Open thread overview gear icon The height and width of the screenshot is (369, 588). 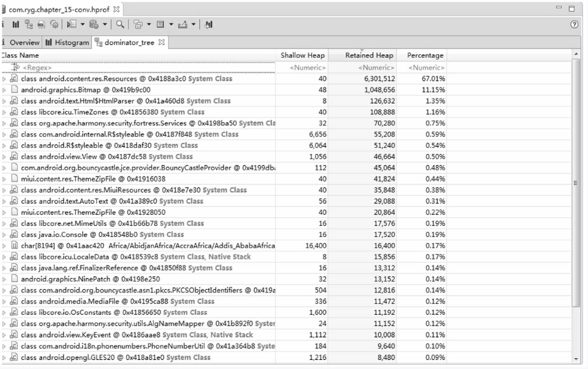[54, 24]
